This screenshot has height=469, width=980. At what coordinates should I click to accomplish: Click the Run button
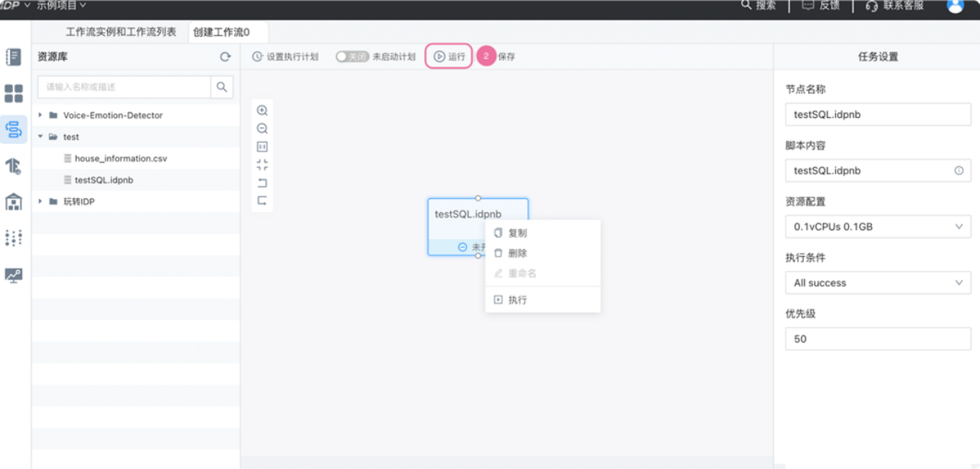(x=449, y=57)
